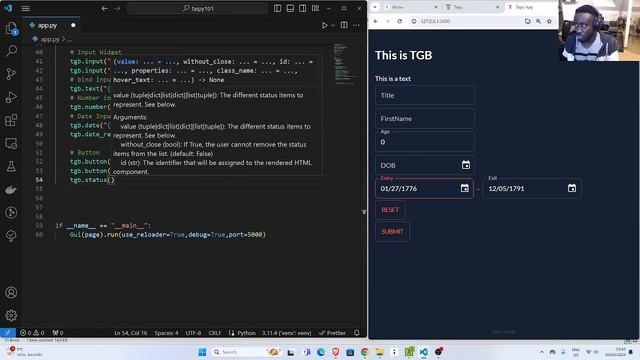Switch to the Taipy App browser tab
This screenshot has width=640, height=360.
531,7
